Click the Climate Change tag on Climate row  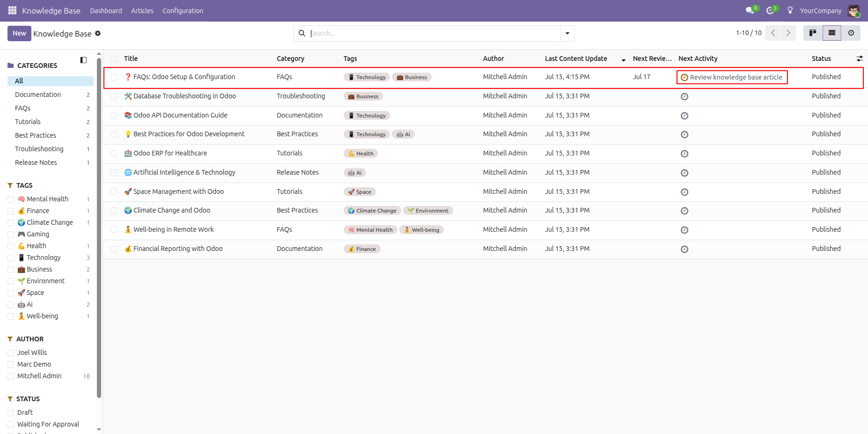(372, 211)
